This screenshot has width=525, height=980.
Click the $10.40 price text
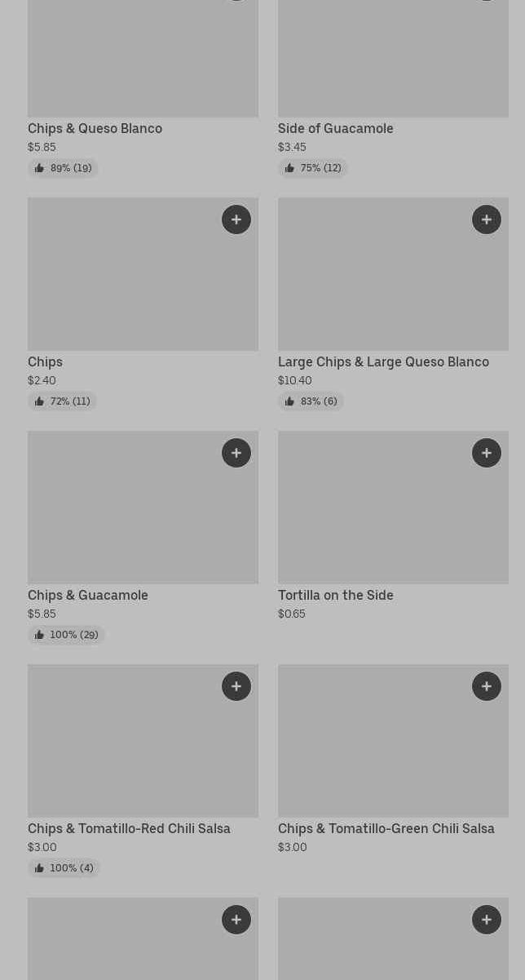294,380
